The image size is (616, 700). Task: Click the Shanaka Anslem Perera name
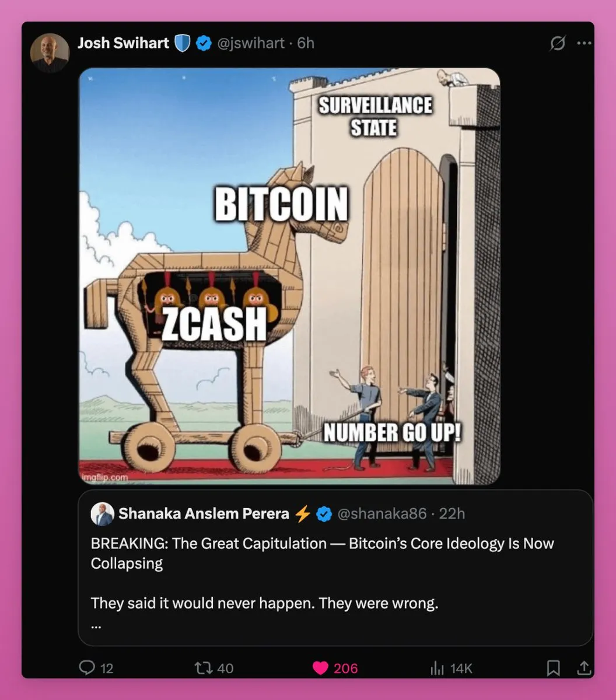[204, 514]
